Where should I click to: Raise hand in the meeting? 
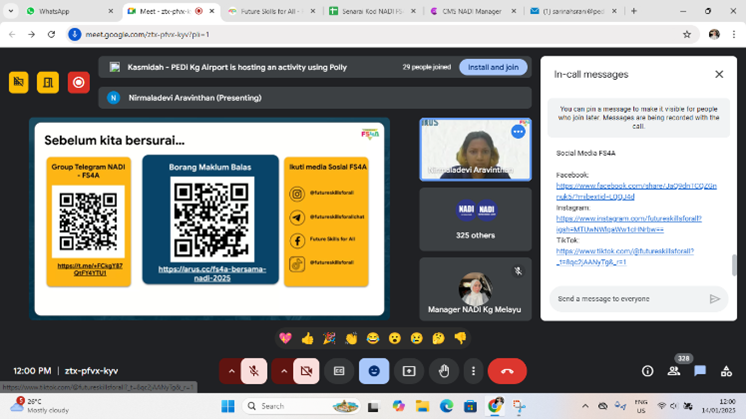tap(444, 371)
